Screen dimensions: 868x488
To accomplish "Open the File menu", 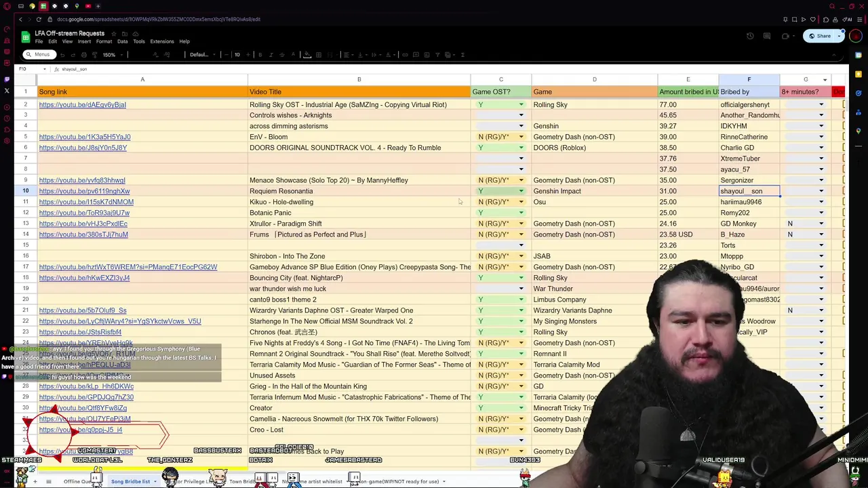I will pyautogui.click(x=39, y=41).
